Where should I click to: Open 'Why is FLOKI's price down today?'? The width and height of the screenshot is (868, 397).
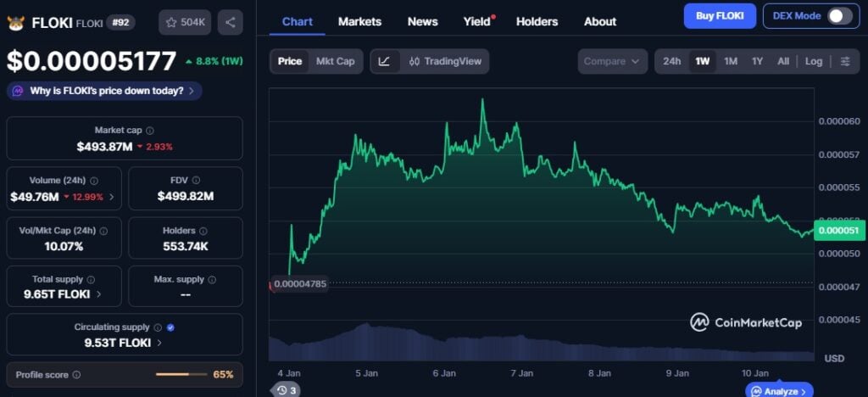tap(105, 91)
